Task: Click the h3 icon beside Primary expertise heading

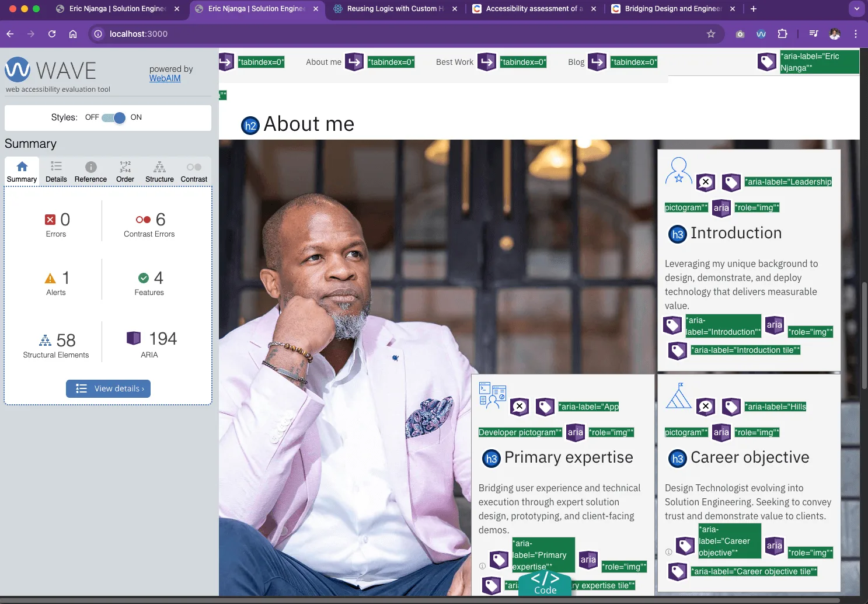Action: [491, 459]
